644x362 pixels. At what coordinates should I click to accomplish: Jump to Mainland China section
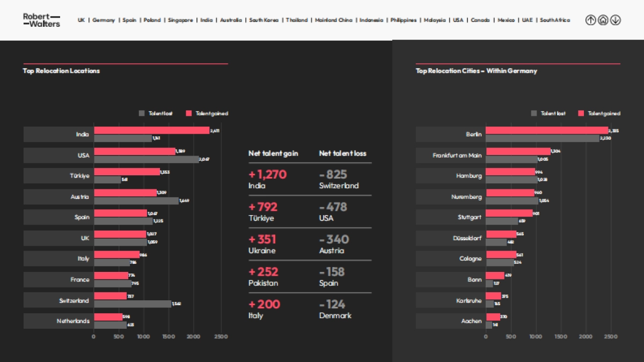click(334, 20)
